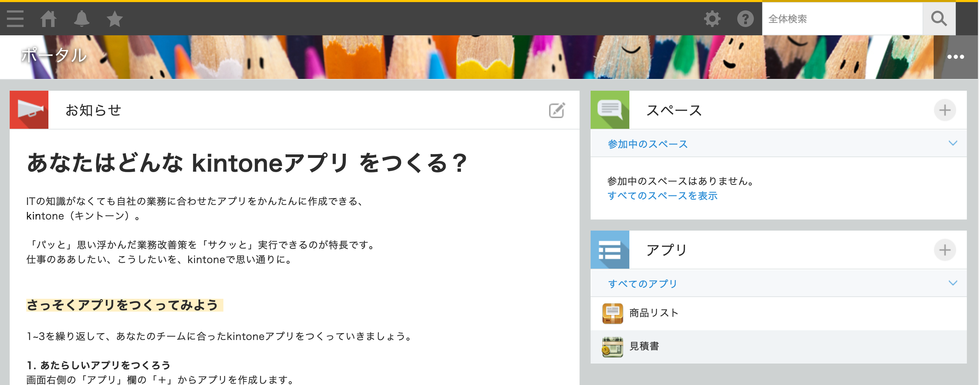
Task: Click inside the 全体検索 search field
Action: click(837, 18)
